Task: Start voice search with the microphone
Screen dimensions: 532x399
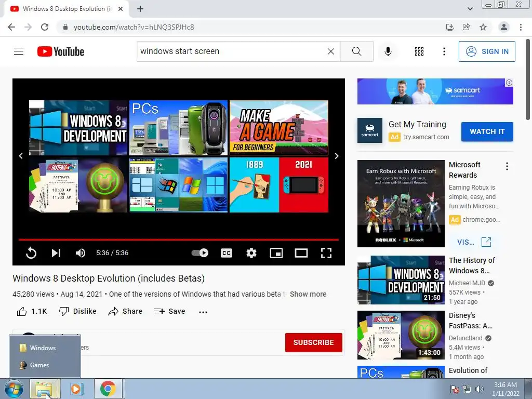Action: point(388,51)
